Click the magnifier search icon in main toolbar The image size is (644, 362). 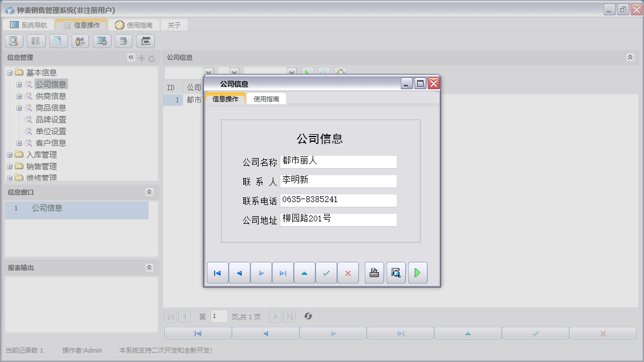(x=13, y=41)
